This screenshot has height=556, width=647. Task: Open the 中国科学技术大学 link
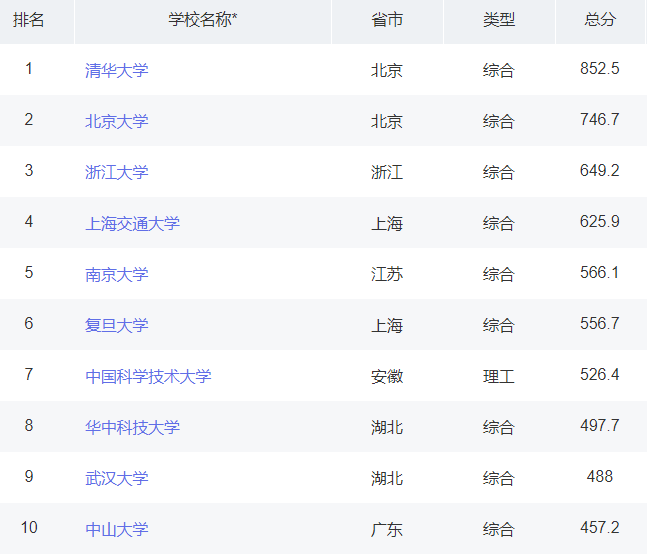click(148, 376)
